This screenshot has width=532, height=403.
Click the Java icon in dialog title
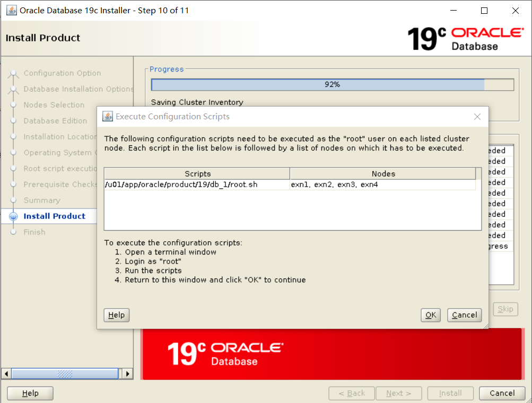(x=108, y=116)
